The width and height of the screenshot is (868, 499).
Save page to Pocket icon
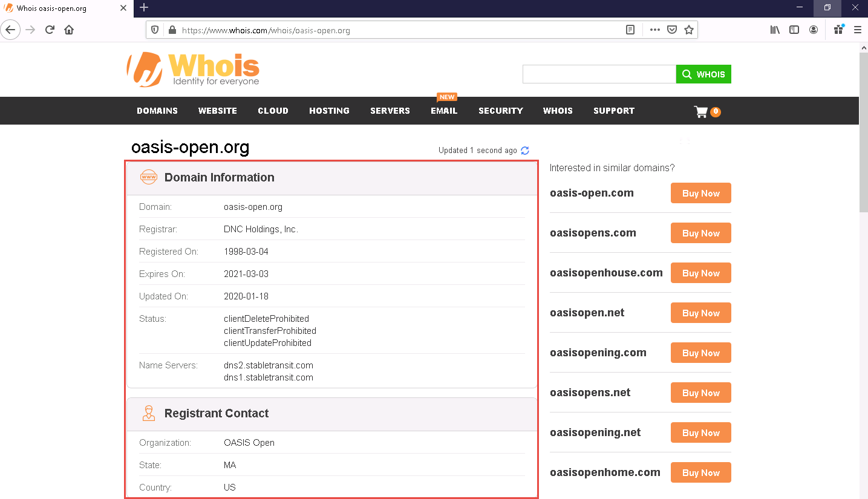pyautogui.click(x=671, y=30)
